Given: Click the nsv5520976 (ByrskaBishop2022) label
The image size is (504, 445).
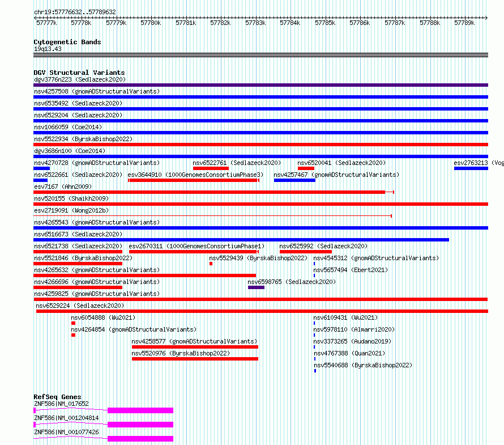Looking at the screenshot, I should 181,353.
